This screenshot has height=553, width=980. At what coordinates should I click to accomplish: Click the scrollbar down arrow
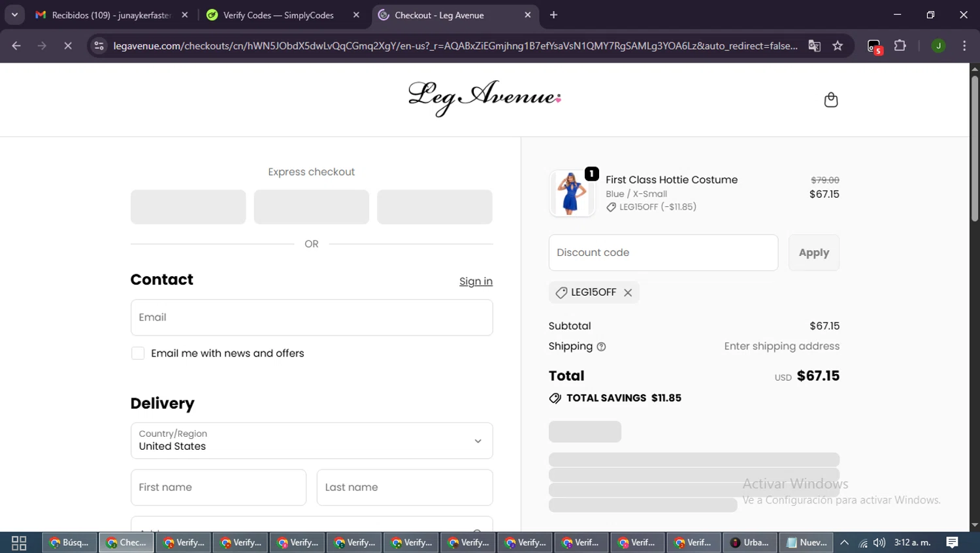[x=974, y=525]
